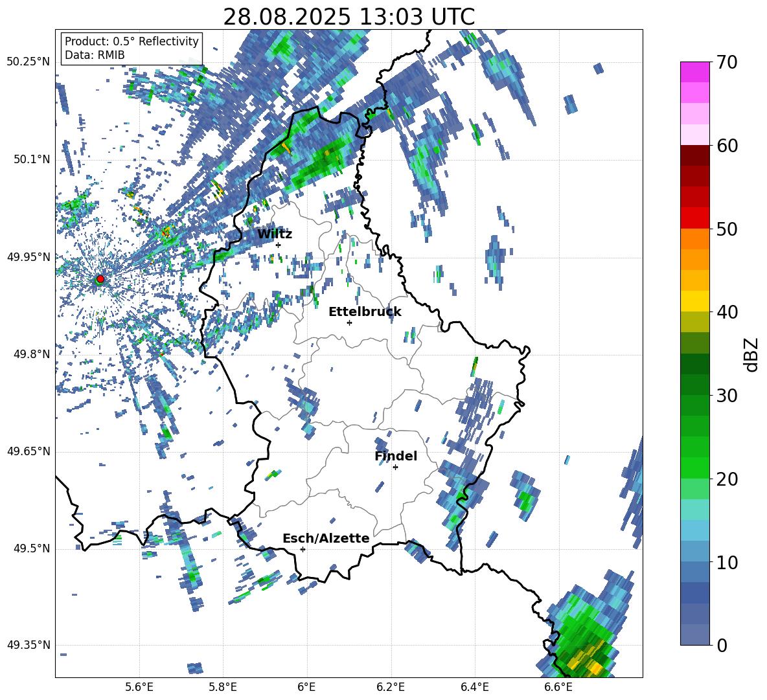Select the Ettelbruck city label
767x700 pixels.
365,312
